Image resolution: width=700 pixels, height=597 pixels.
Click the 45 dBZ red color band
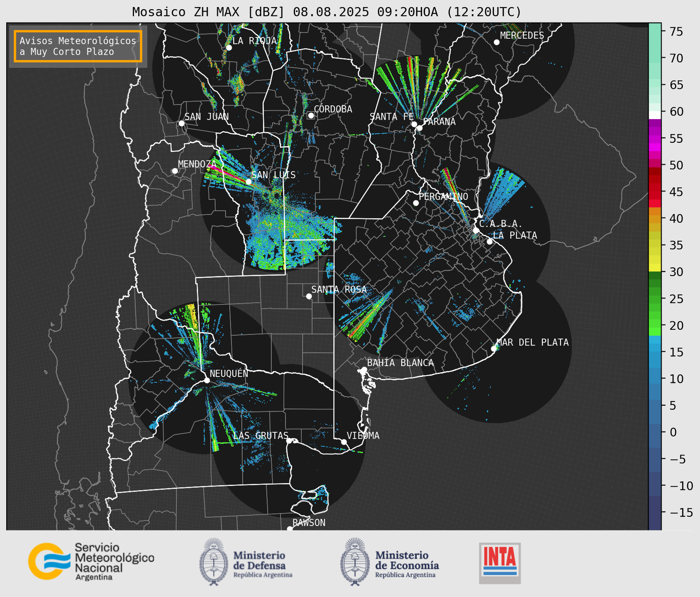click(655, 191)
